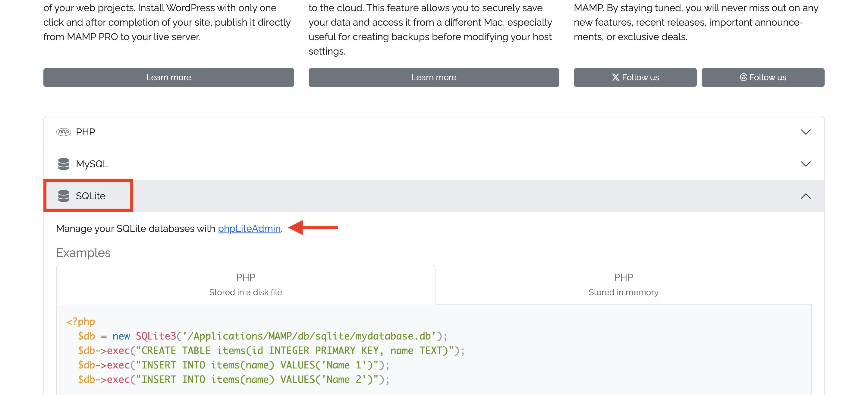This screenshot has width=868, height=395.
Task: Select the 'Stored in a disk file' tab
Action: click(x=246, y=284)
